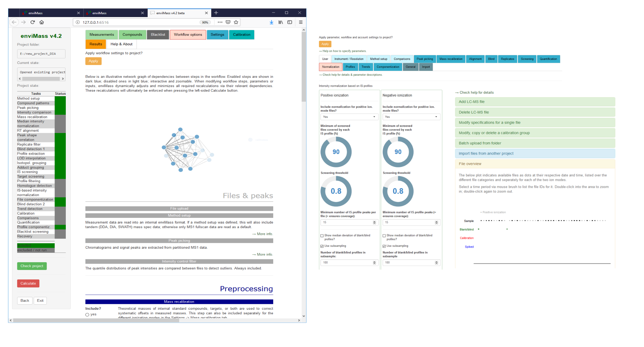644x347 pixels.
Task: Click the current state horizontal scrollbar right arrow
Action: point(63,79)
